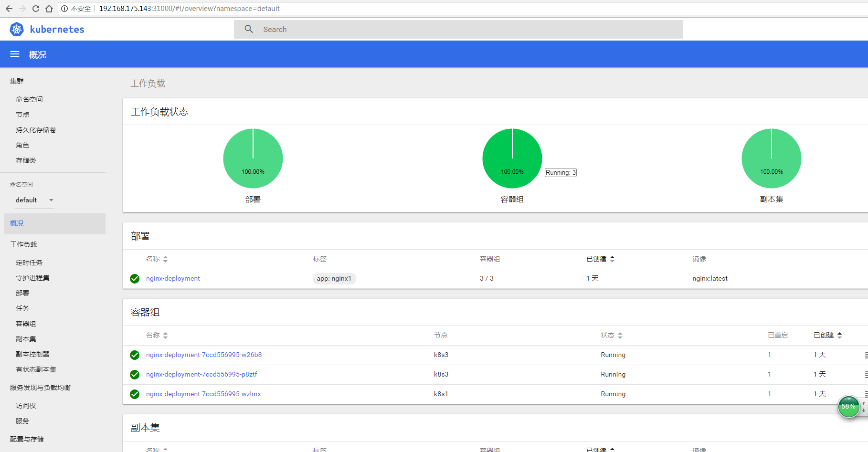Open actions menu for pod p8ztf
Screen dimensions: 868x452
[x=866, y=374]
